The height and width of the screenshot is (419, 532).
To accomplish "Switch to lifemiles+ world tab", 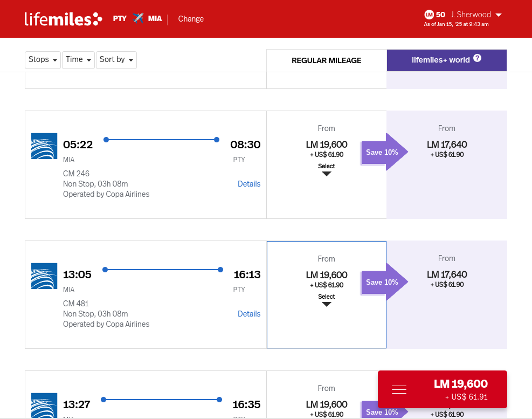I will point(447,60).
